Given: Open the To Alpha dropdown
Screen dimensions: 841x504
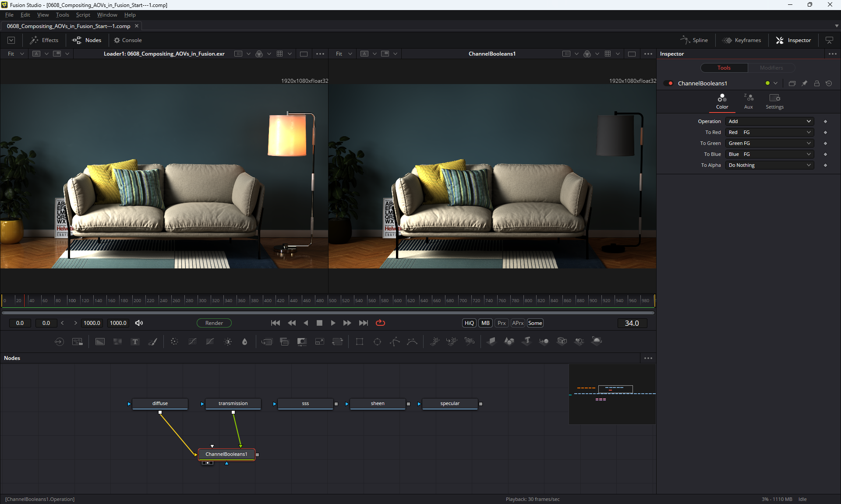Looking at the screenshot, I should [769, 165].
